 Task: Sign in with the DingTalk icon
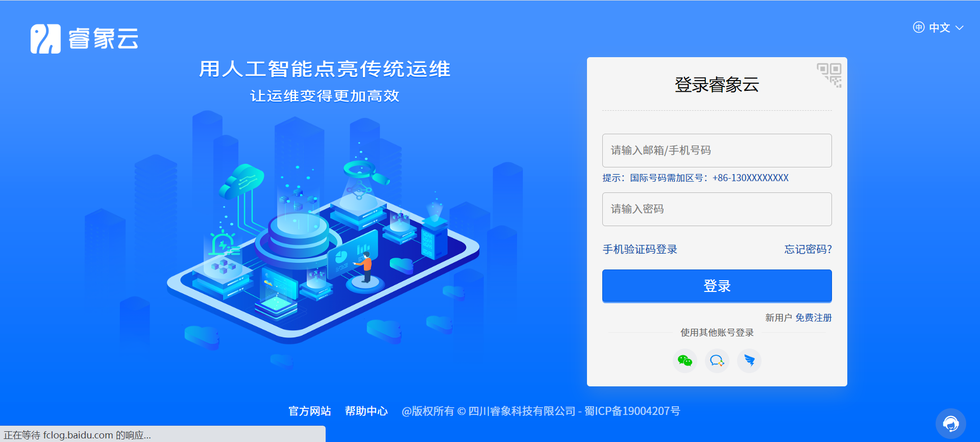749,361
